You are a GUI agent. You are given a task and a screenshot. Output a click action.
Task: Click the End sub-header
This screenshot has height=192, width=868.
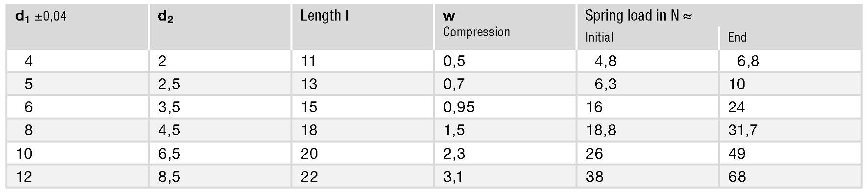(x=737, y=37)
